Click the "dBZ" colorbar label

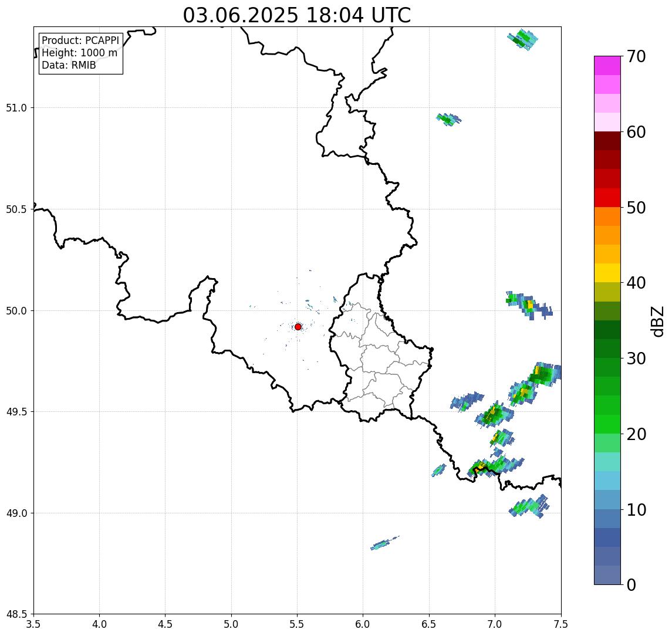tap(657, 321)
